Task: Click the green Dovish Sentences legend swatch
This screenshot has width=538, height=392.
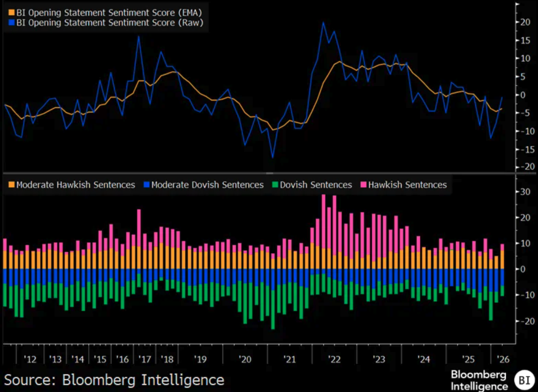Action: [x=275, y=185]
